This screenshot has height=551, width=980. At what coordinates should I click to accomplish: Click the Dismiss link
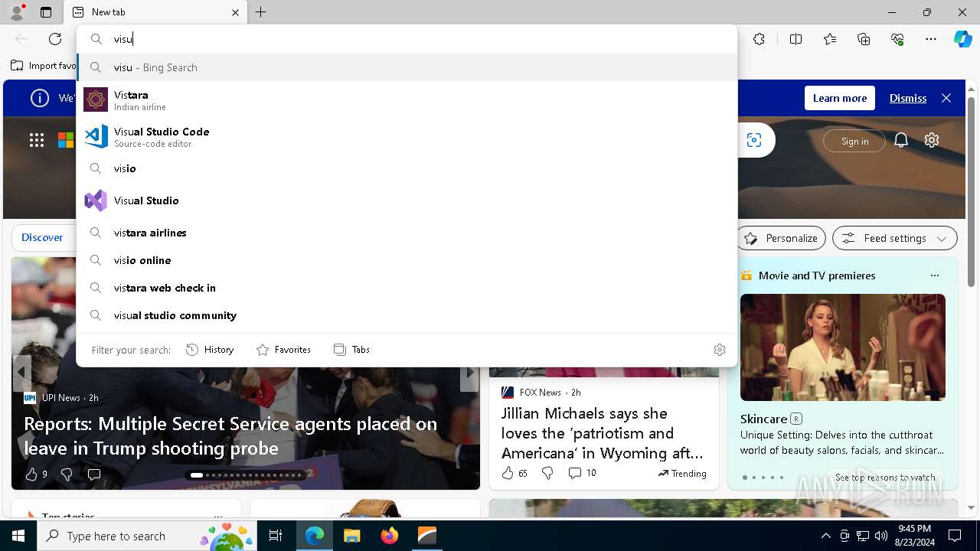pyautogui.click(x=908, y=98)
